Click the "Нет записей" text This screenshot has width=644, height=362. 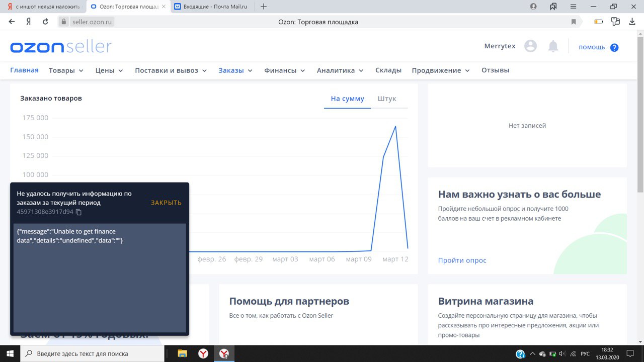[527, 126]
